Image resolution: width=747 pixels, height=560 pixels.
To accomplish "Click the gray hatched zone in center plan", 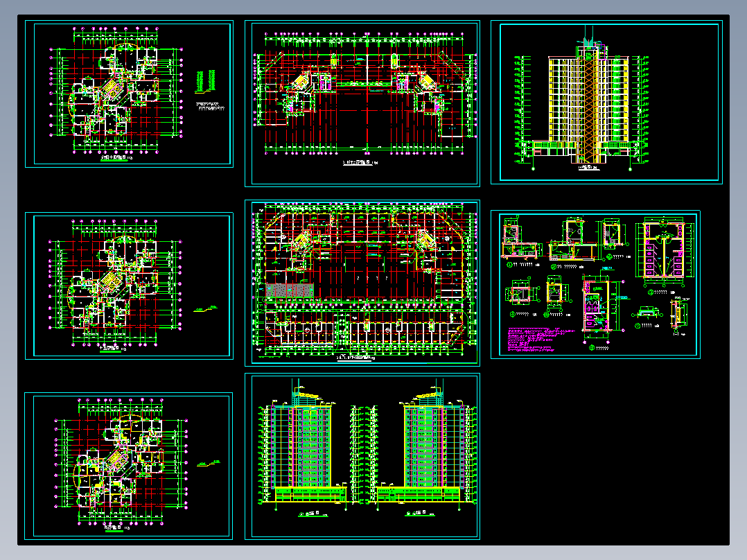I will (290, 291).
